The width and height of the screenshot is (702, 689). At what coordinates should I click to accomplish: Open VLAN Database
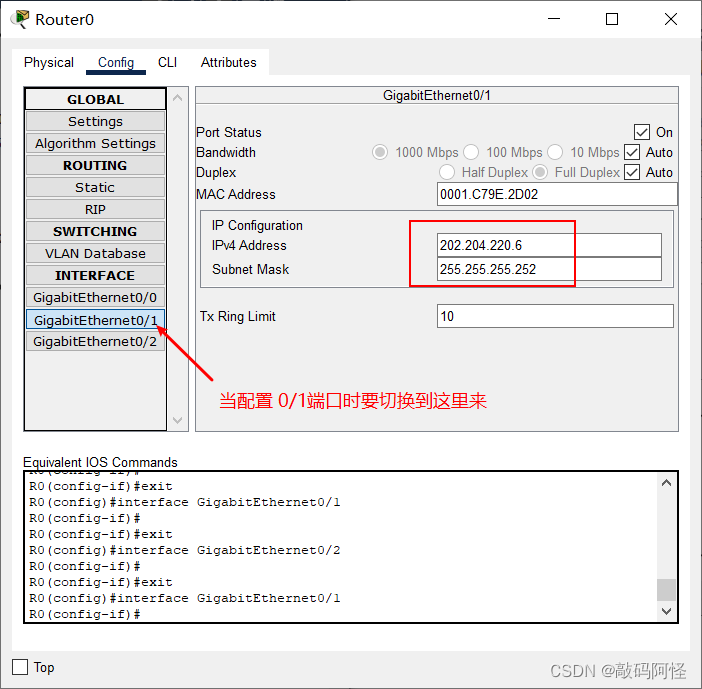tap(95, 253)
